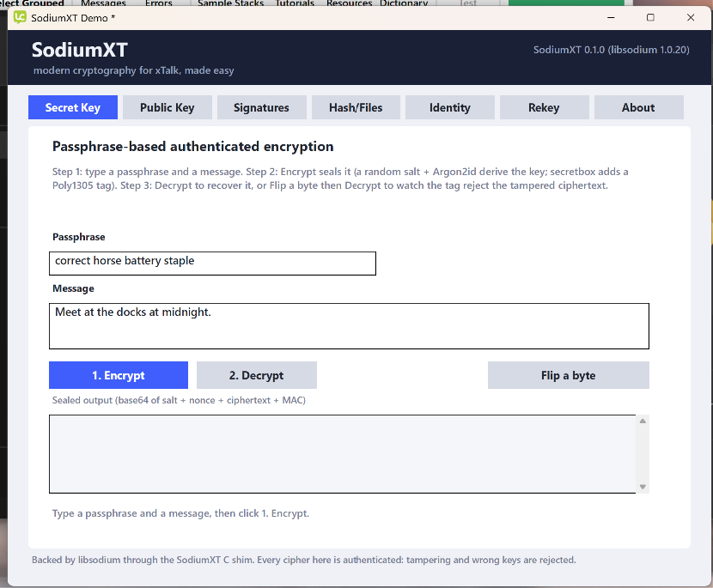Viewport: 713px width, 588px height.
Task: Open Tutorials in the background window
Action: [295, 3]
